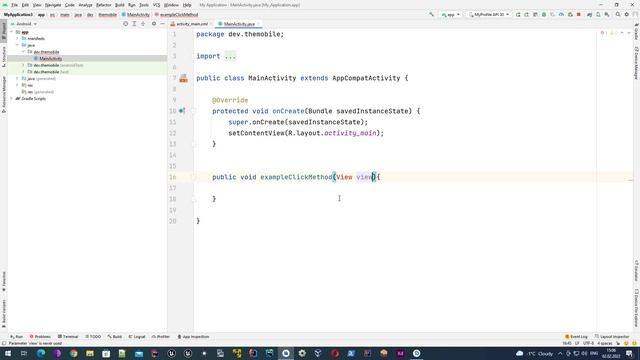The width and height of the screenshot is (640, 360).
Task: Click Collapse All in Project panel header
Action: [x=143, y=24]
